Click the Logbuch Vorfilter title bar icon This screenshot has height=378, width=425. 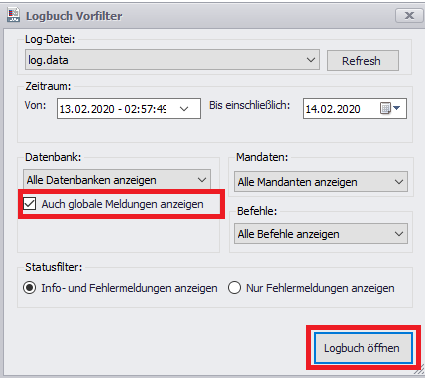click(x=13, y=15)
